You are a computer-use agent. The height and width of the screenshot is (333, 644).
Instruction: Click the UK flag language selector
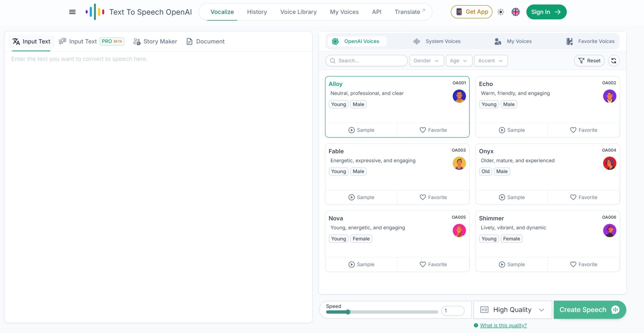(516, 12)
